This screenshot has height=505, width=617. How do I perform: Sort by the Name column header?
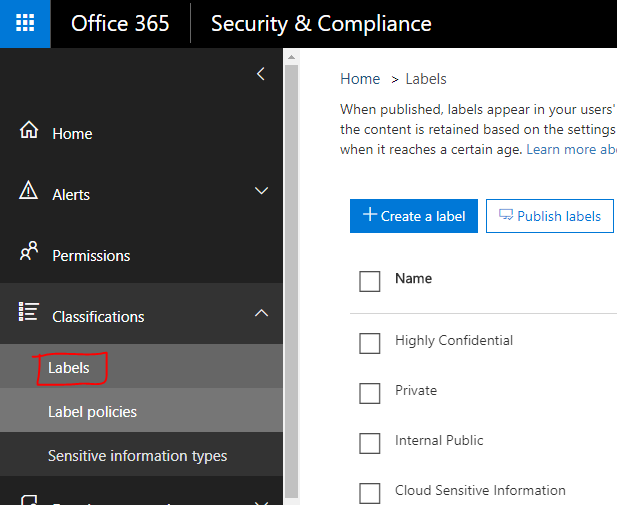click(413, 279)
